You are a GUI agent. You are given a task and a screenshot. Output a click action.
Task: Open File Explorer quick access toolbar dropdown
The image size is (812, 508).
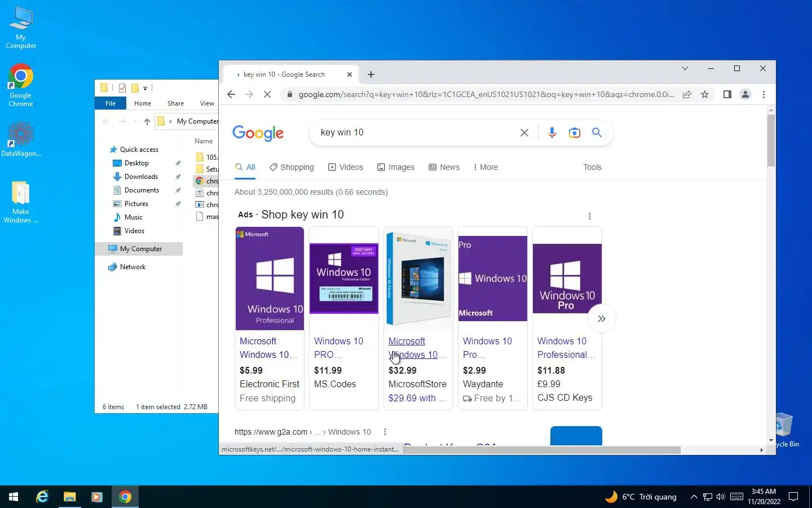coord(145,88)
